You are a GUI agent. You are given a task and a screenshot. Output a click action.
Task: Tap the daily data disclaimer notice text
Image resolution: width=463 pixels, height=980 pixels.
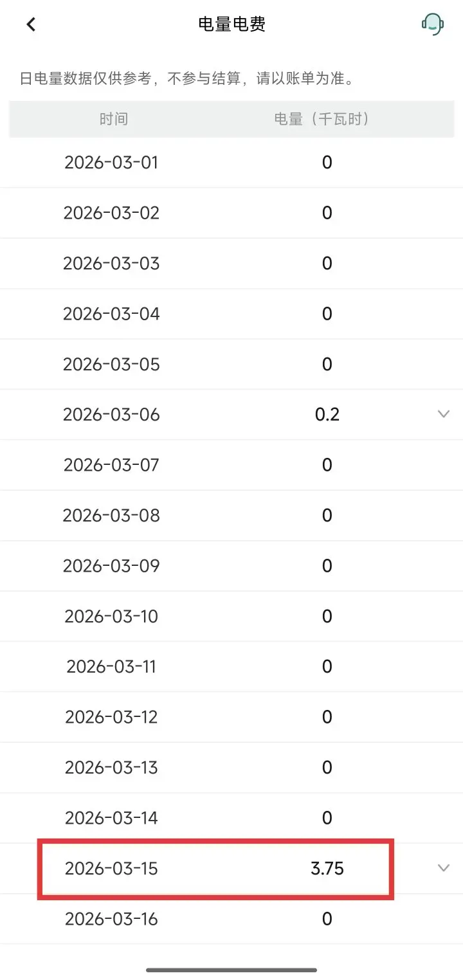[x=186, y=79]
